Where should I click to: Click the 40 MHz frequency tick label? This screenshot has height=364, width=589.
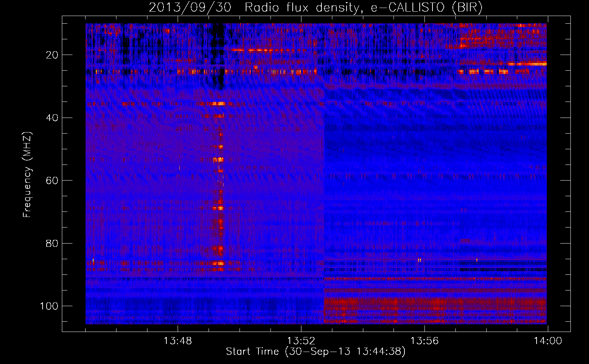pyautogui.click(x=52, y=118)
